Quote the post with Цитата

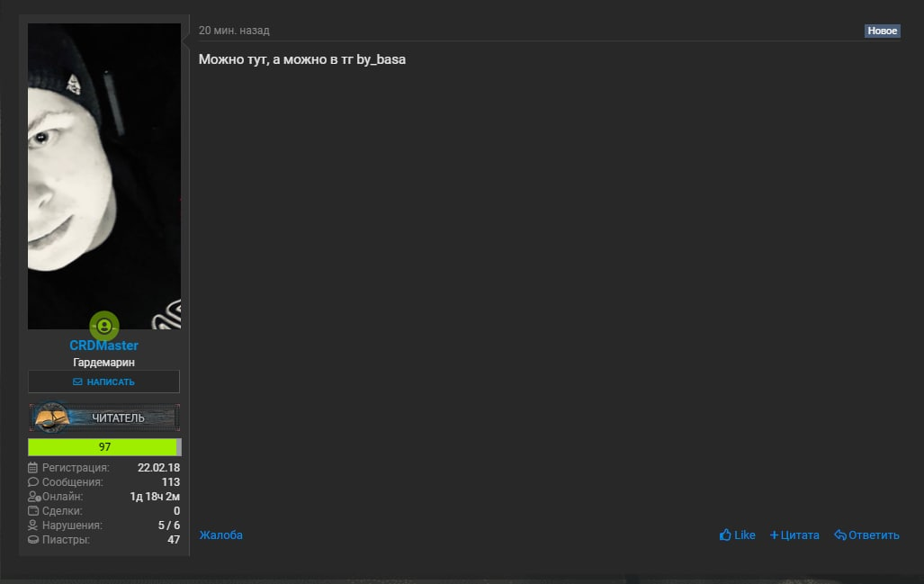pyautogui.click(x=794, y=535)
